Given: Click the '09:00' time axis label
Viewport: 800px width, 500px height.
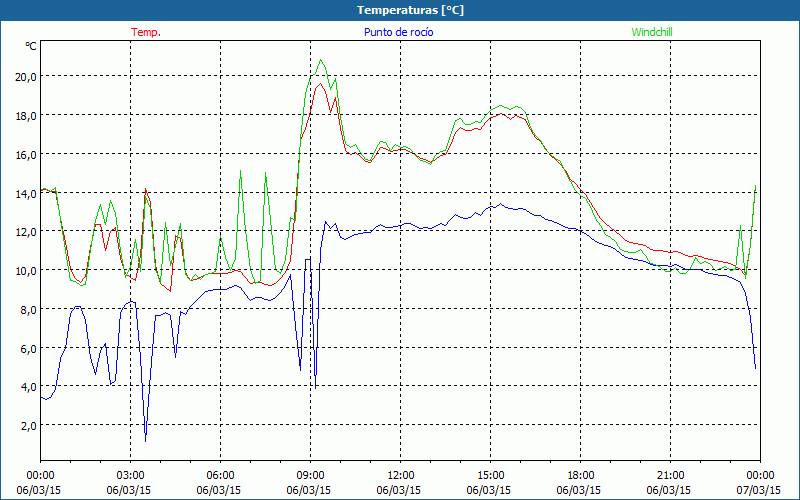Looking at the screenshot, I should tap(310, 476).
